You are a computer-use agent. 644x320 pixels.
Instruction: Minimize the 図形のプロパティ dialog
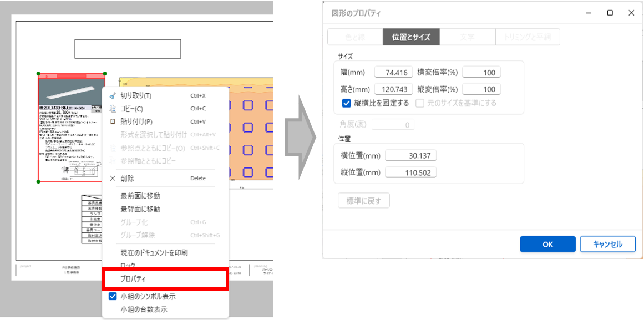tap(589, 13)
